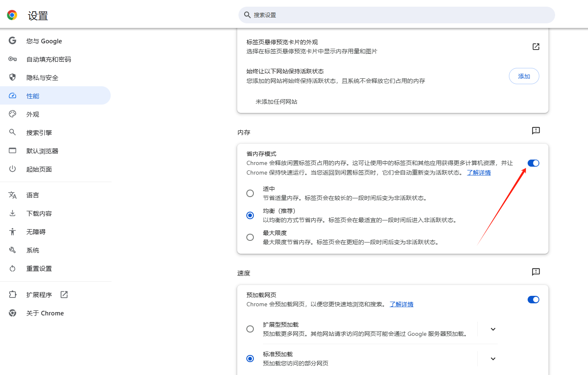Open 了解详情 link under 省内存模式
The height and width of the screenshot is (375, 588).
click(x=479, y=172)
